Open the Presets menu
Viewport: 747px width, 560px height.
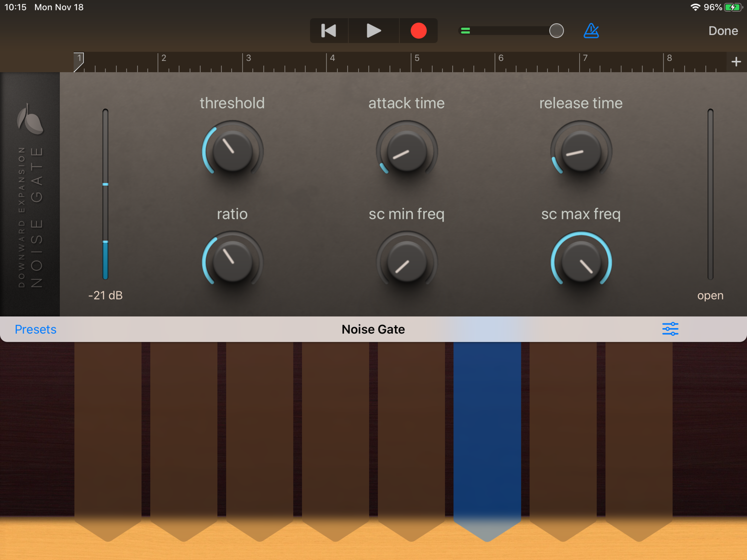36,329
